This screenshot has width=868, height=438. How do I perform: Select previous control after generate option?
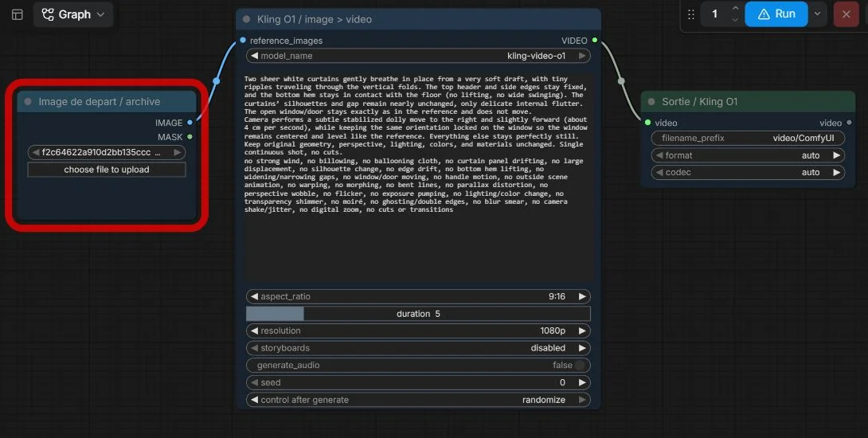tap(254, 400)
